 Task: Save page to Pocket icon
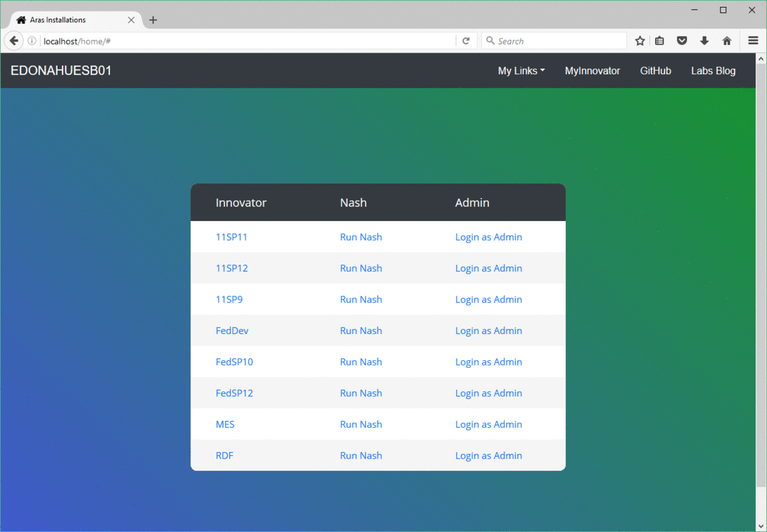coord(682,41)
